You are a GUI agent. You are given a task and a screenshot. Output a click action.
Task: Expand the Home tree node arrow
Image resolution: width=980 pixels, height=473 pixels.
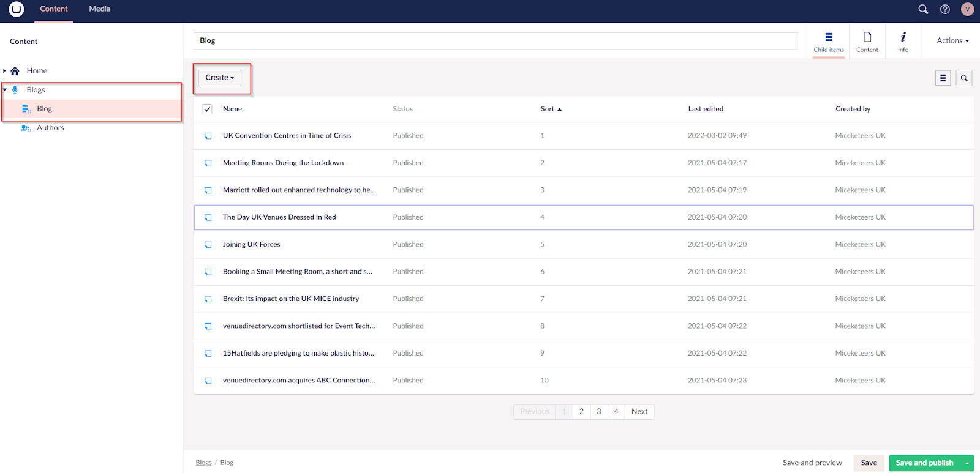pyautogui.click(x=4, y=71)
